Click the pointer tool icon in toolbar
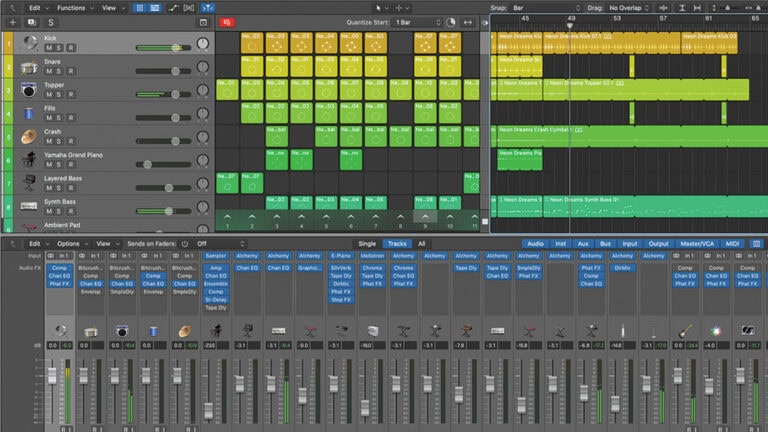768x432 pixels. click(378, 8)
